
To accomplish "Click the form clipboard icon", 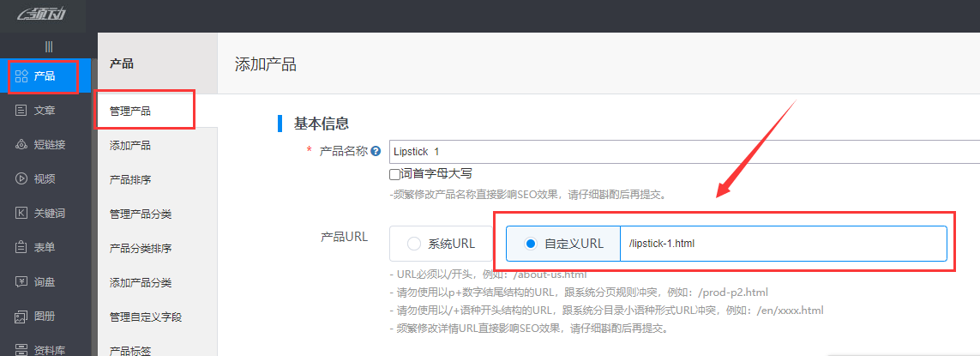I will tap(21, 248).
